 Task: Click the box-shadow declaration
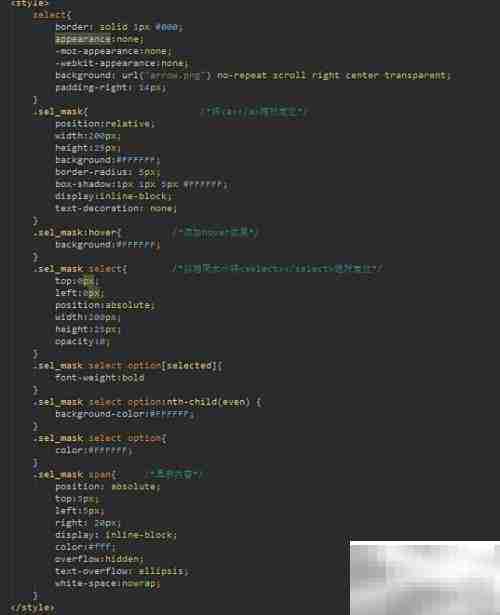pyautogui.click(x=142, y=184)
